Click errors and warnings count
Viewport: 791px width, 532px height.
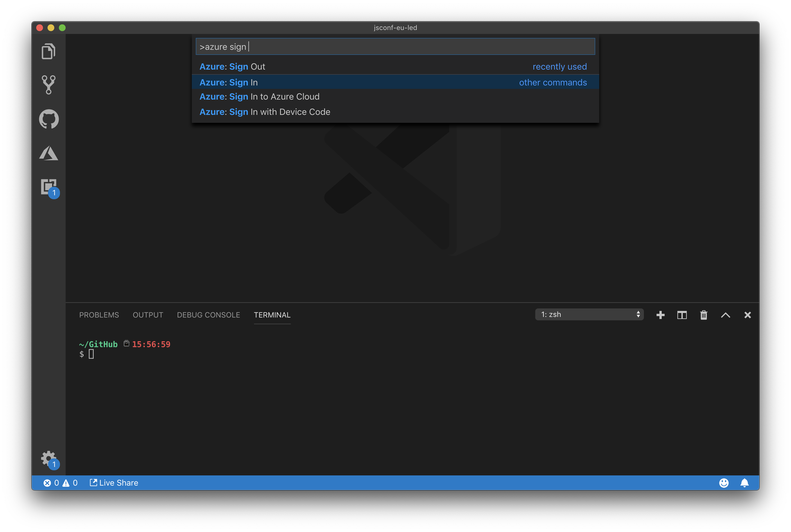pyautogui.click(x=60, y=483)
